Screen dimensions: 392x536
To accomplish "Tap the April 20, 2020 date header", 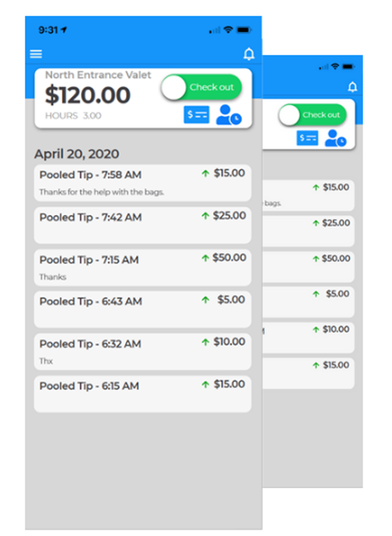I will tap(77, 154).
